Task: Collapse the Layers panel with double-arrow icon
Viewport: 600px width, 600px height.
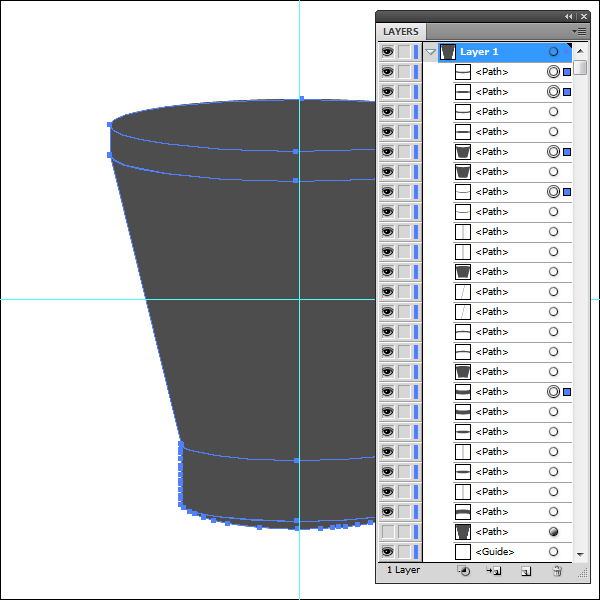Action: pyautogui.click(x=569, y=16)
